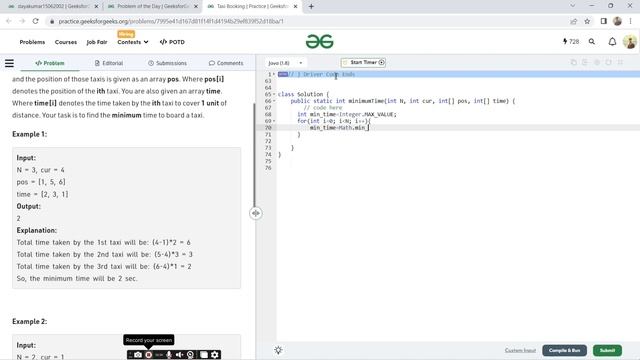Switch to the Problem of the Day browser tab
The height and width of the screenshot is (360, 640).
pyautogui.click(x=152, y=7)
